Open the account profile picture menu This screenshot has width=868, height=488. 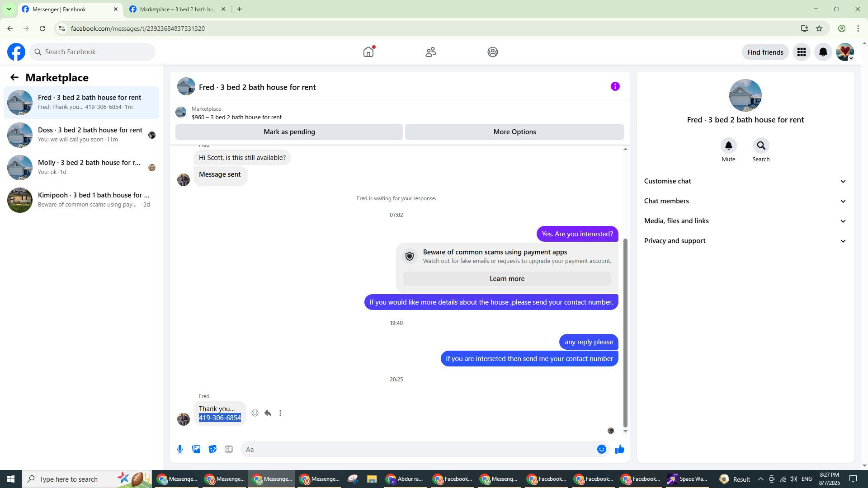(x=845, y=52)
